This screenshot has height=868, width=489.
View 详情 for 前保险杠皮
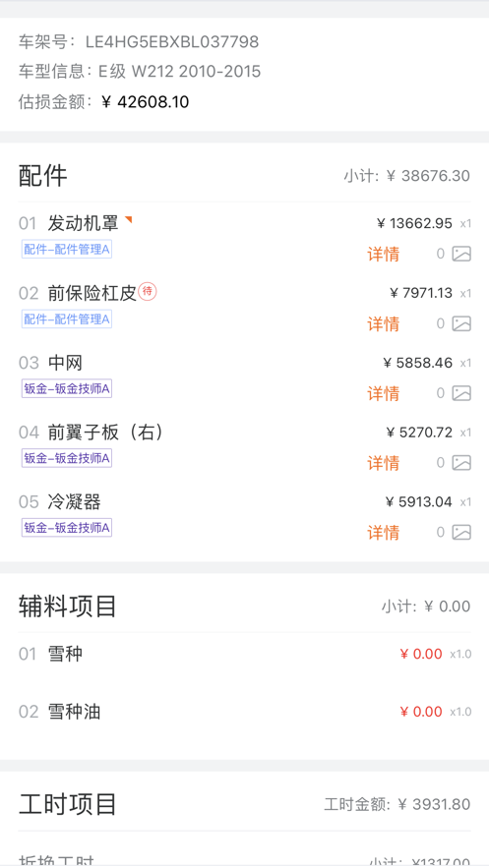(383, 324)
